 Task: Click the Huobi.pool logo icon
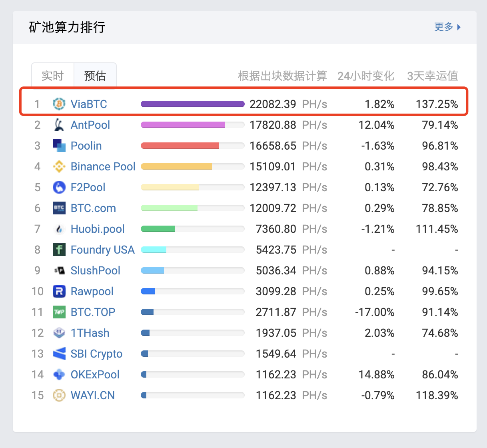[x=59, y=229]
